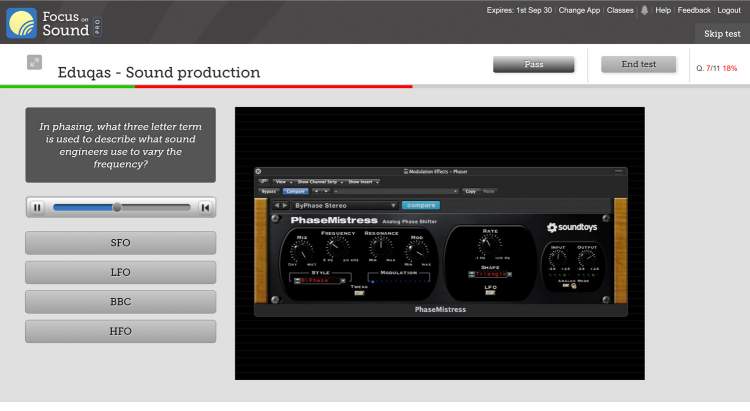Click the expand fullscreen arrows icon

point(34,62)
